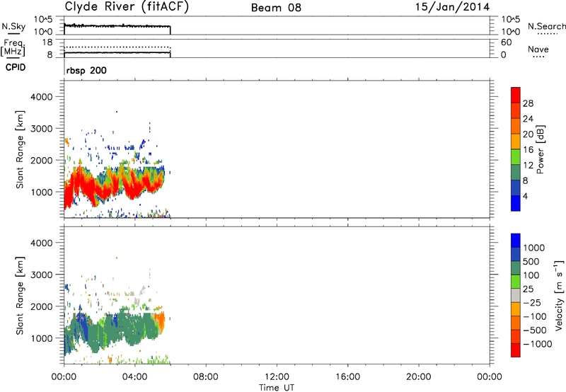Image resolution: width=566 pixels, height=392 pixels.
Task: Click the '60' Nave axis label
Action: pos(507,42)
